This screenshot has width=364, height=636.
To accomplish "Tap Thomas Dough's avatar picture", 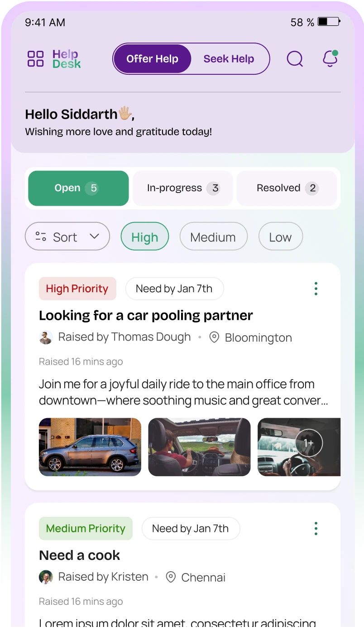I will pos(46,337).
